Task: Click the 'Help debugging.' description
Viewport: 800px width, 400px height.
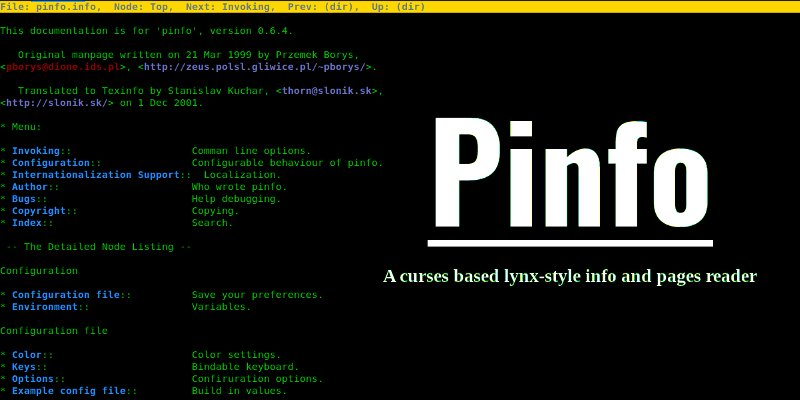Action: [x=236, y=199]
